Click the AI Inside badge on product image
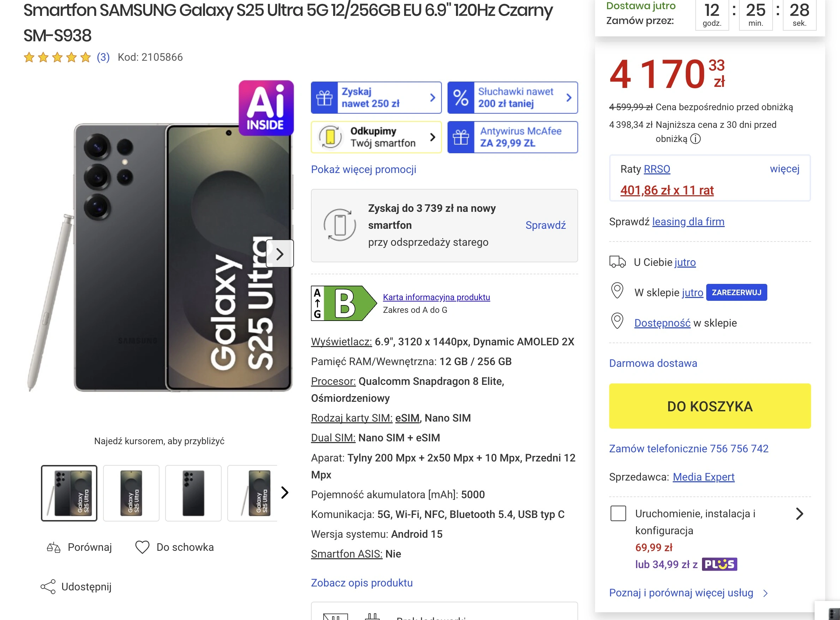Screen dimensions: 840x620 (x=266, y=108)
